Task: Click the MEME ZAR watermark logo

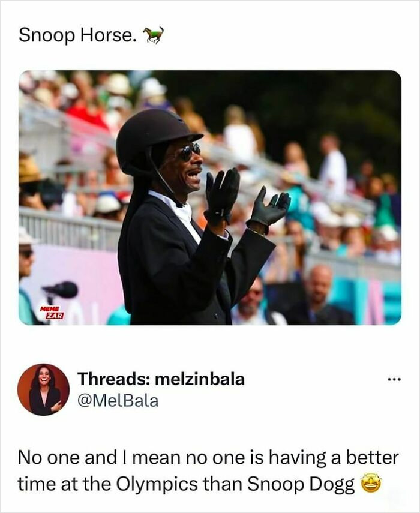Action: point(52,313)
